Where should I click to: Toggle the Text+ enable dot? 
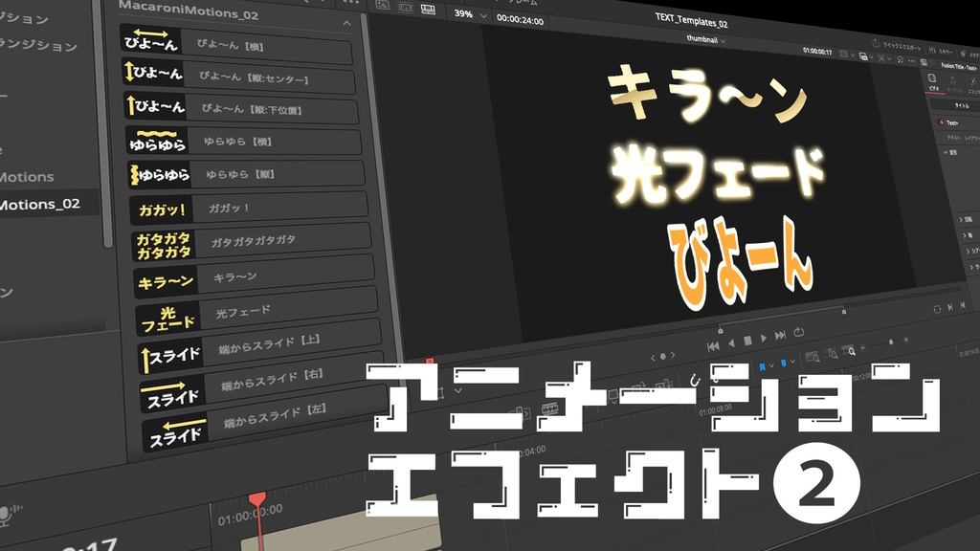coord(942,122)
